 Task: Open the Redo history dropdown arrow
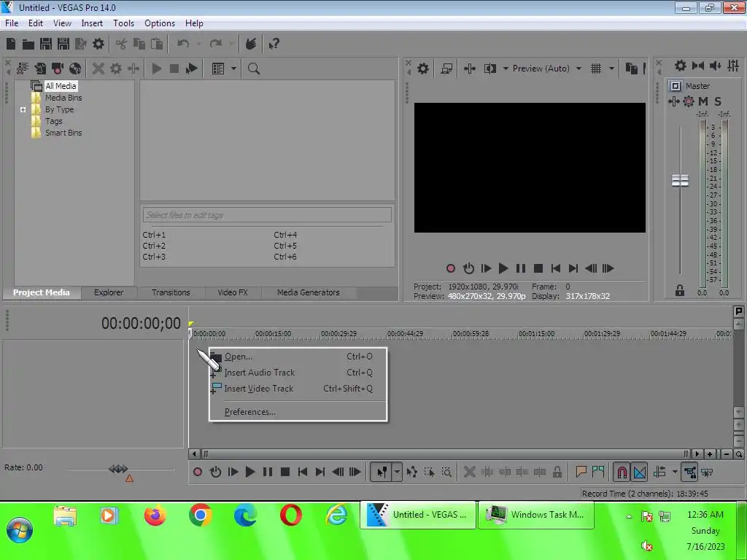pos(231,44)
